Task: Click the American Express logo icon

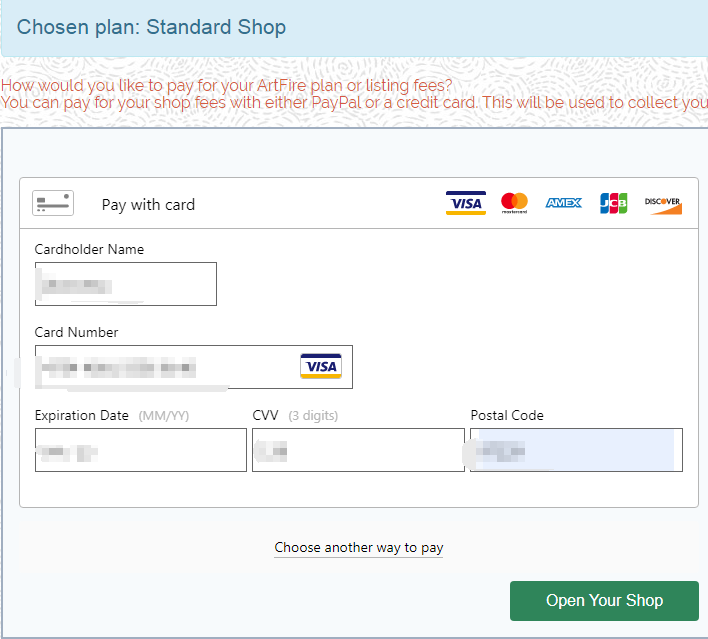Action: (x=563, y=203)
